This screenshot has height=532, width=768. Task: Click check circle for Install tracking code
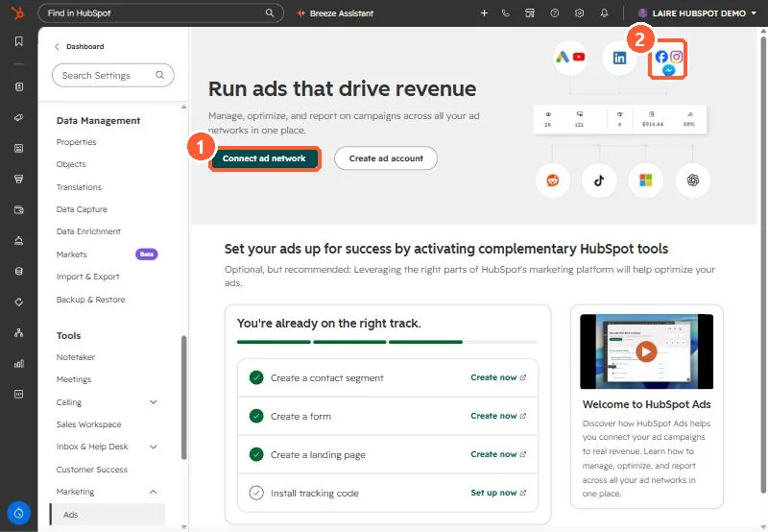tap(256, 493)
